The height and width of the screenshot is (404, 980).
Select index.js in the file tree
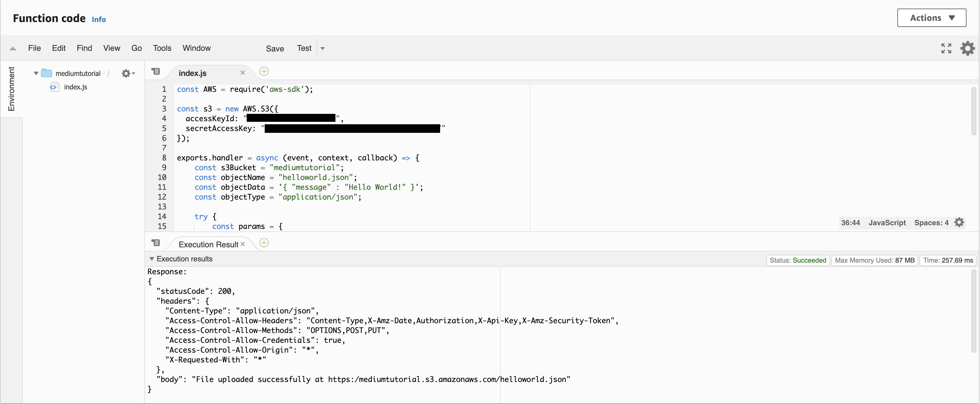tap(75, 87)
